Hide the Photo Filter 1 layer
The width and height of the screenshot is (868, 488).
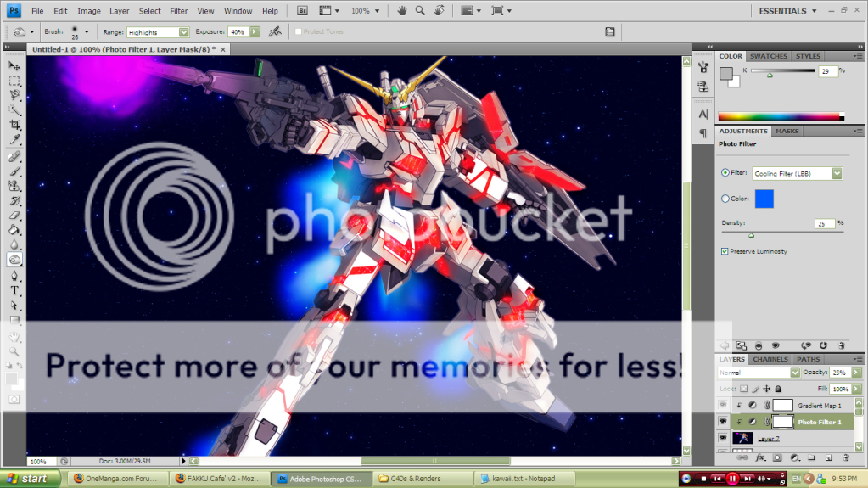(723, 422)
